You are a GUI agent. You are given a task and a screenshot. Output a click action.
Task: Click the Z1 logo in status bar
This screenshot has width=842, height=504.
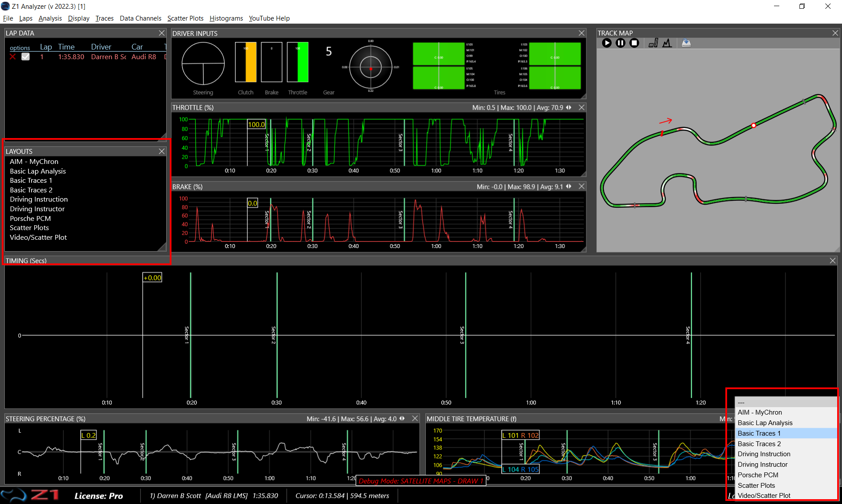point(30,495)
